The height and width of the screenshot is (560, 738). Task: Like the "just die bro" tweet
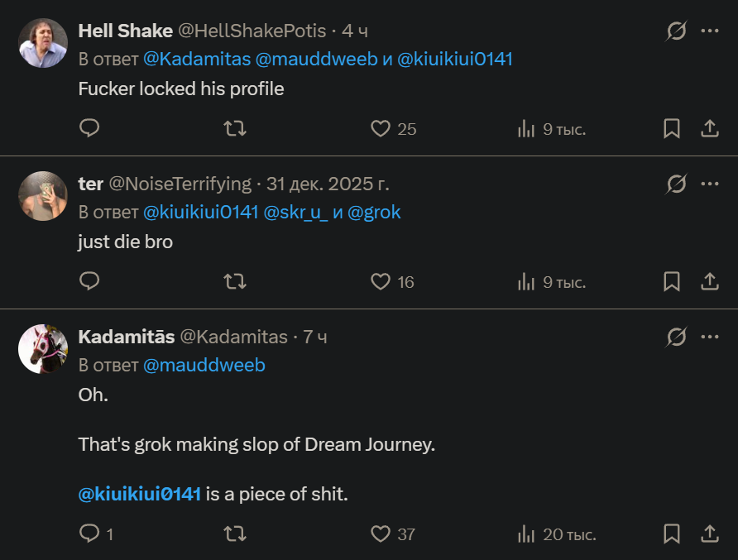[x=381, y=282]
